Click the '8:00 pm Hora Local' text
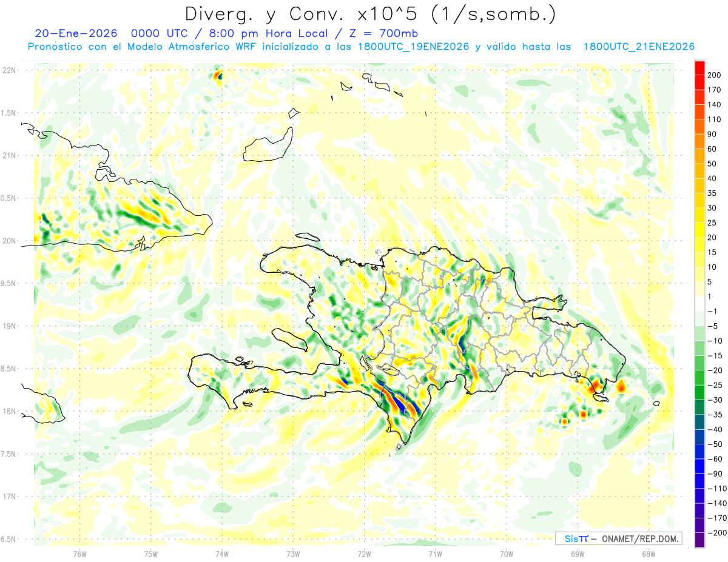Image resolution: width=728 pixels, height=562 pixels. click(x=269, y=33)
